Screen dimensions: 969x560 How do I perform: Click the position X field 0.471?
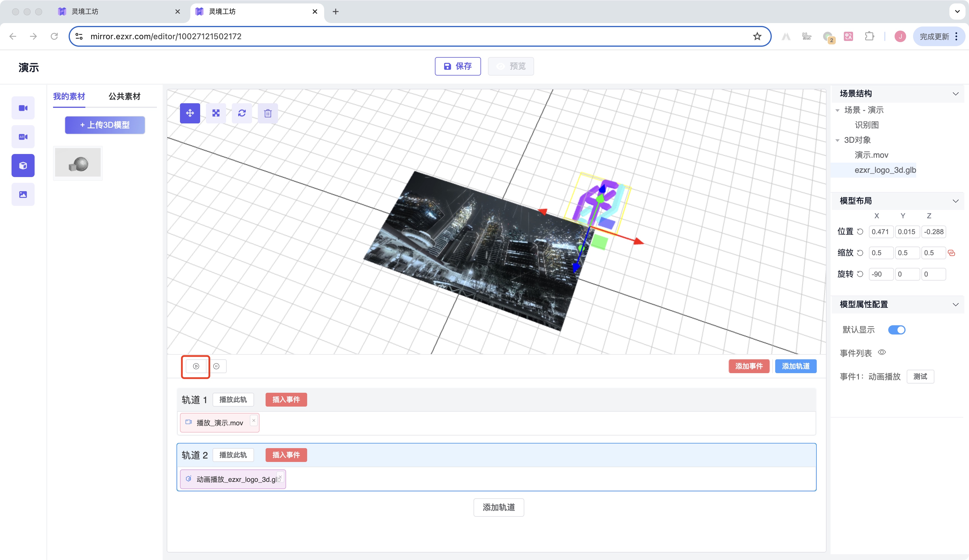pyautogui.click(x=880, y=232)
